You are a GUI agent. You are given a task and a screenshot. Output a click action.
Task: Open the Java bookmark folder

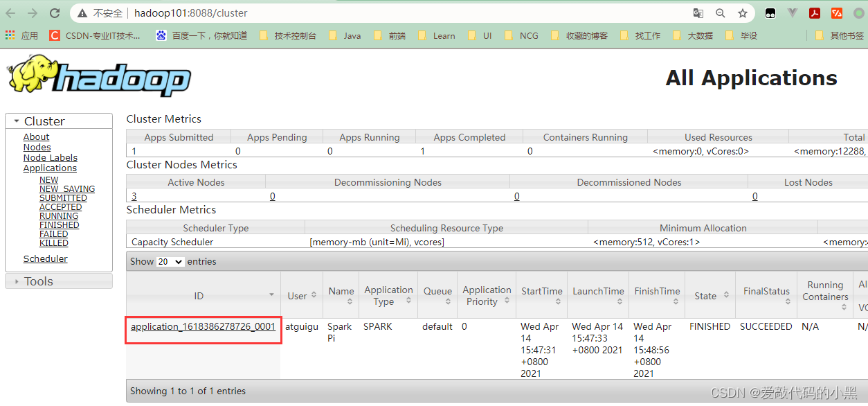345,35
